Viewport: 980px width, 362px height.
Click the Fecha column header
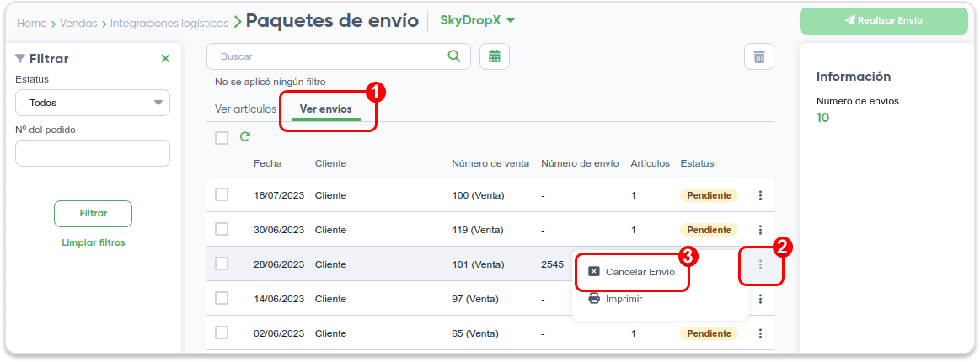pyautogui.click(x=267, y=163)
